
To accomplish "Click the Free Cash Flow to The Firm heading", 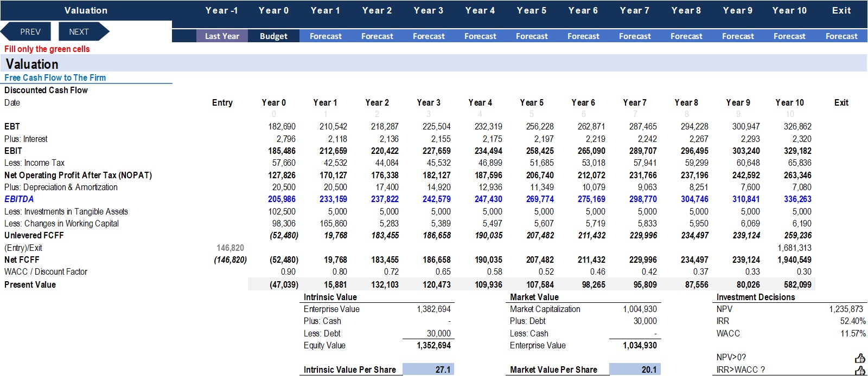I will [x=55, y=77].
